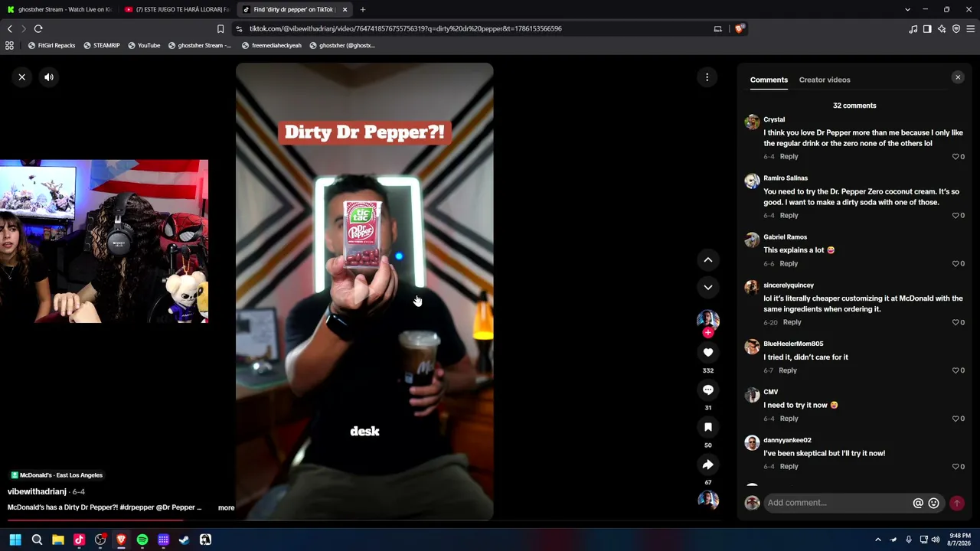Like BlueHeelerMom805's comment
Viewport: 980px width, 551px height.
click(x=956, y=370)
